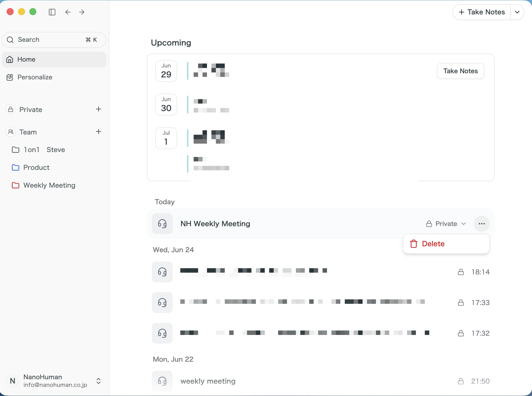Expand the NanoHuman account switcher
The height and width of the screenshot is (396, 532).
(x=99, y=381)
